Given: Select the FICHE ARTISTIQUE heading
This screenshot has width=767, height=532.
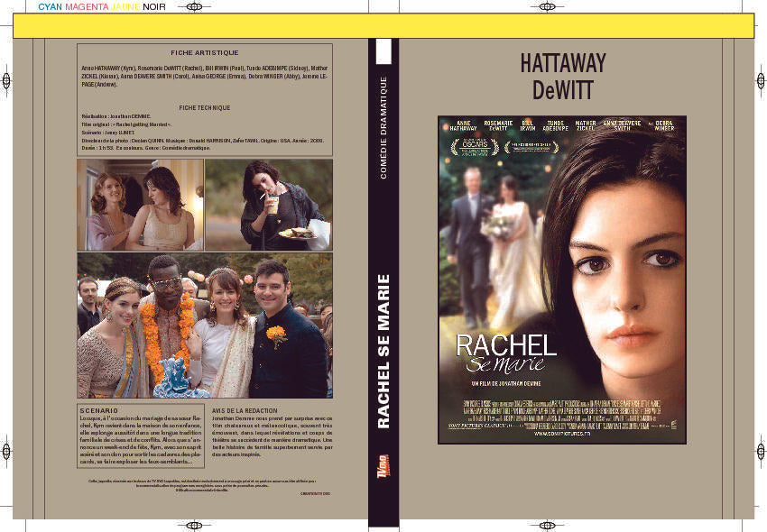Looking at the screenshot, I should [x=205, y=53].
